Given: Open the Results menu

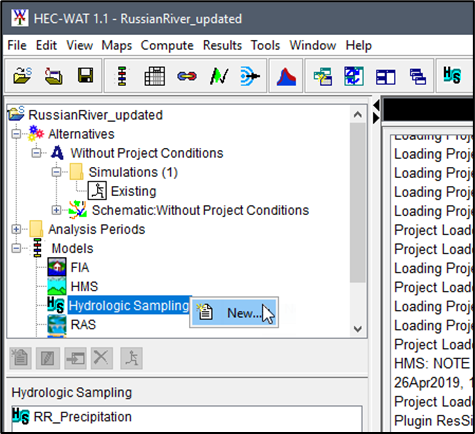Looking at the screenshot, I should pyautogui.click(x=222, y=45).
